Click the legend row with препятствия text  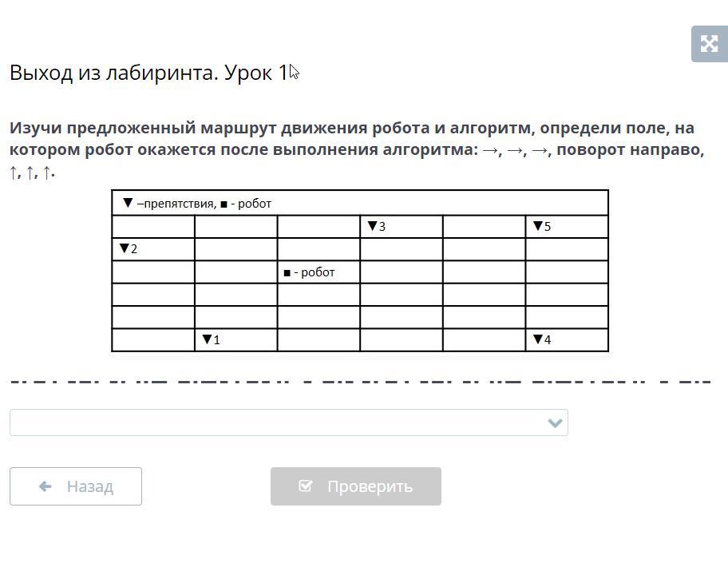point(360,203)
